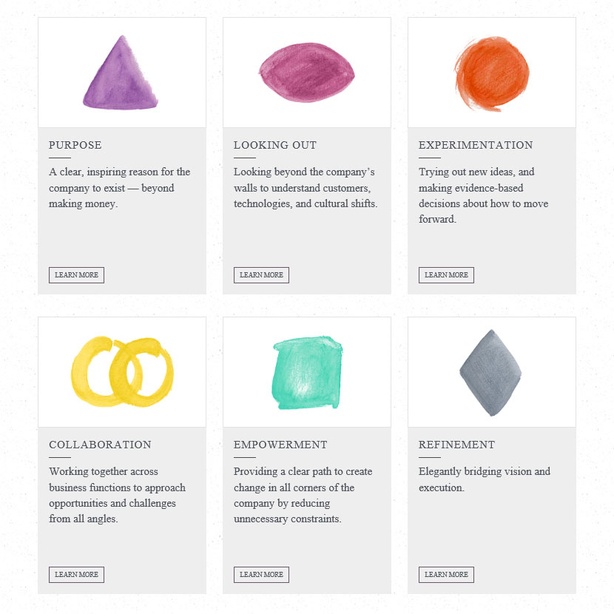The height and width of the screenshot is (614, 614).
Task: Click Learn More under Experimentation
Action: point(446,275)
